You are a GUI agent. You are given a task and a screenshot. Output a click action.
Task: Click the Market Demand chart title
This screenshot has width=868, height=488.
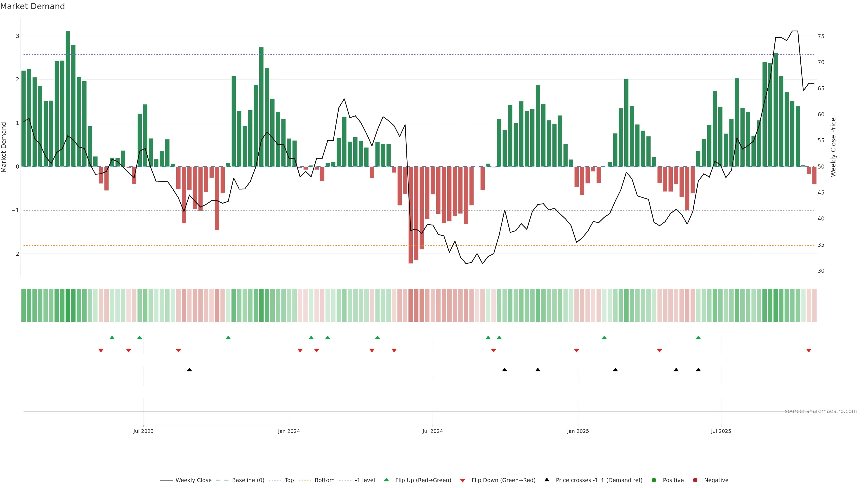32,6
